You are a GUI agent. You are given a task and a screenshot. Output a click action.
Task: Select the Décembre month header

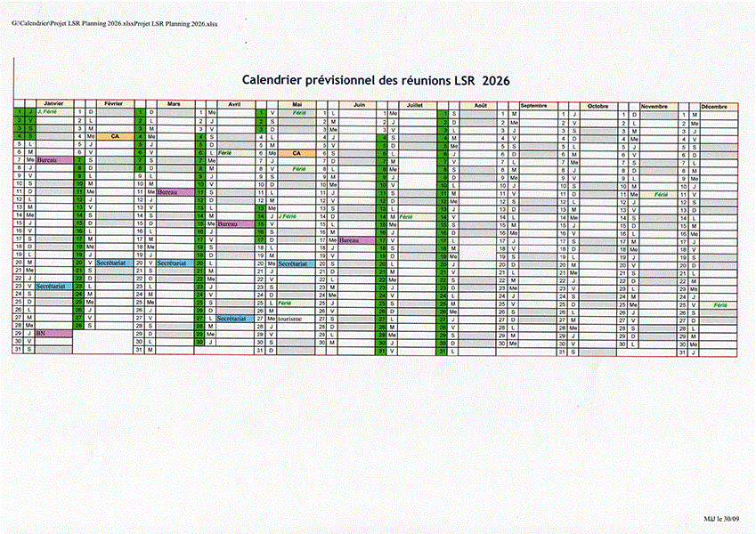[x=713, y=106]
